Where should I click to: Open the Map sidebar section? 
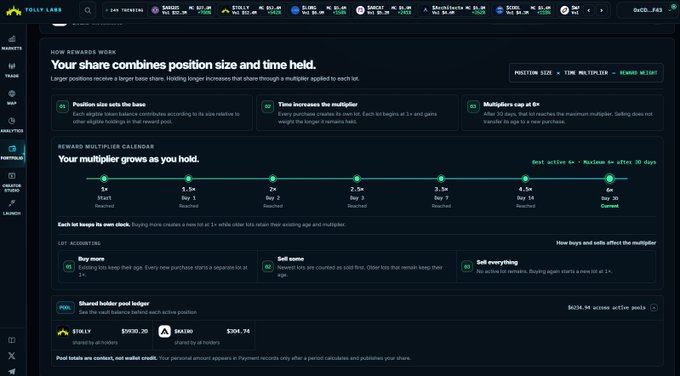[x=12, y=98]
